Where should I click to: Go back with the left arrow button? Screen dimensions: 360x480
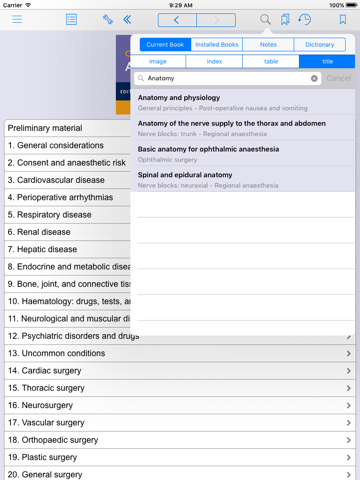pos(177,20)
